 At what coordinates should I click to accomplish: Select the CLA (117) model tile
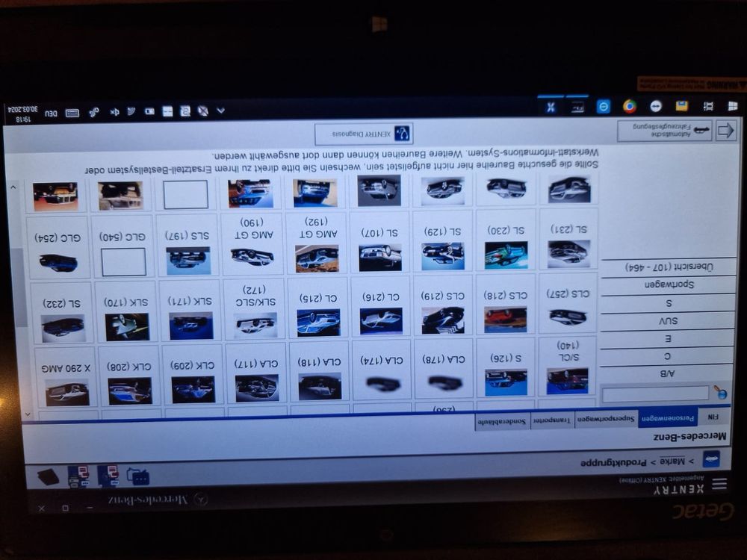[x=255, y=373]
